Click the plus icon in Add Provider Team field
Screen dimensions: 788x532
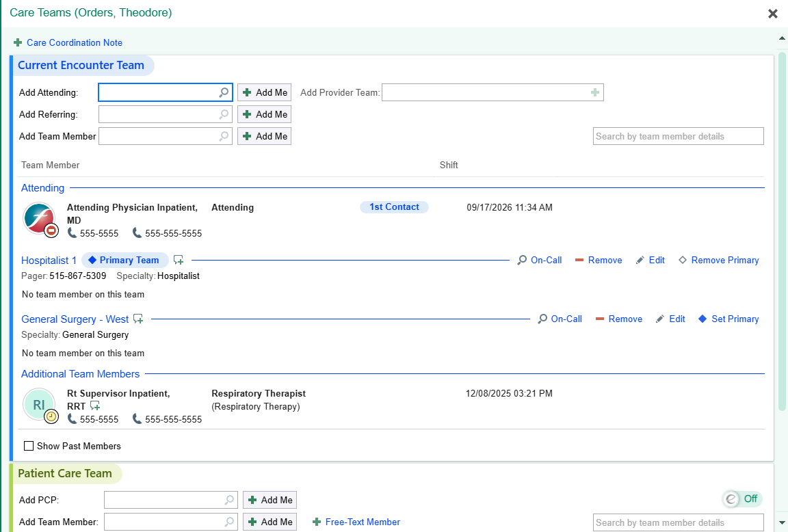pyautogui.click(x=595, y=92)
